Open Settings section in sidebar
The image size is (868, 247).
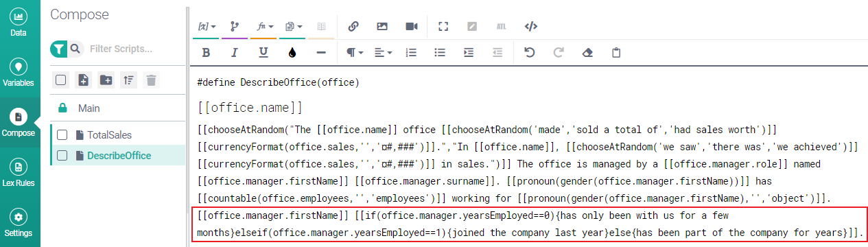pyautogui.click(x=19, y=223)
